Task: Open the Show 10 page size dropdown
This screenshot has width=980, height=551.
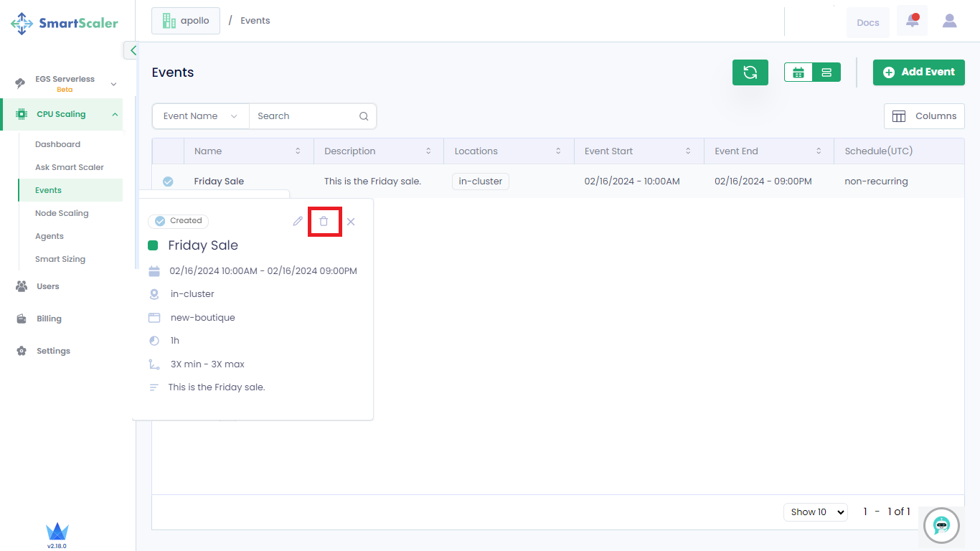Action: point(815,512)
